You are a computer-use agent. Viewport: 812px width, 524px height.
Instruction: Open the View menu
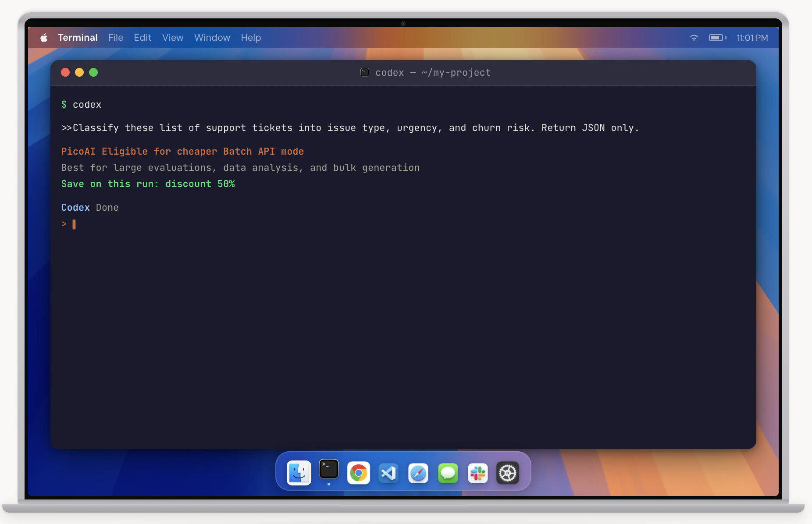click(x=172, y=38)
